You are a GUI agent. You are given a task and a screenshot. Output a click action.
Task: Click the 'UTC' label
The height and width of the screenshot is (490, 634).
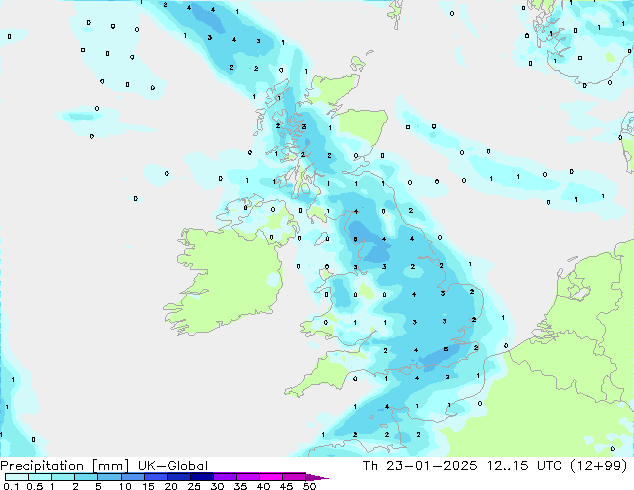(549, 466)
